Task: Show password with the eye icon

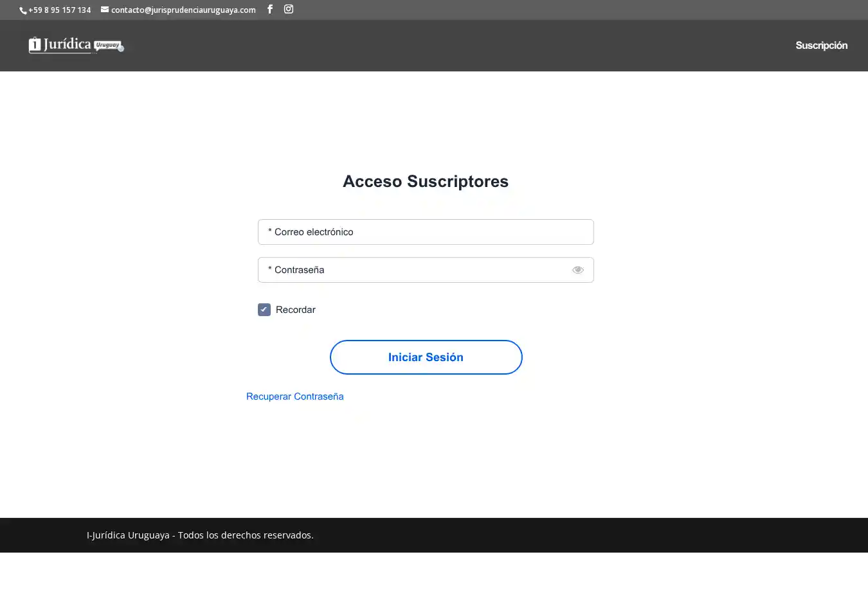Action: pos(577,270)
